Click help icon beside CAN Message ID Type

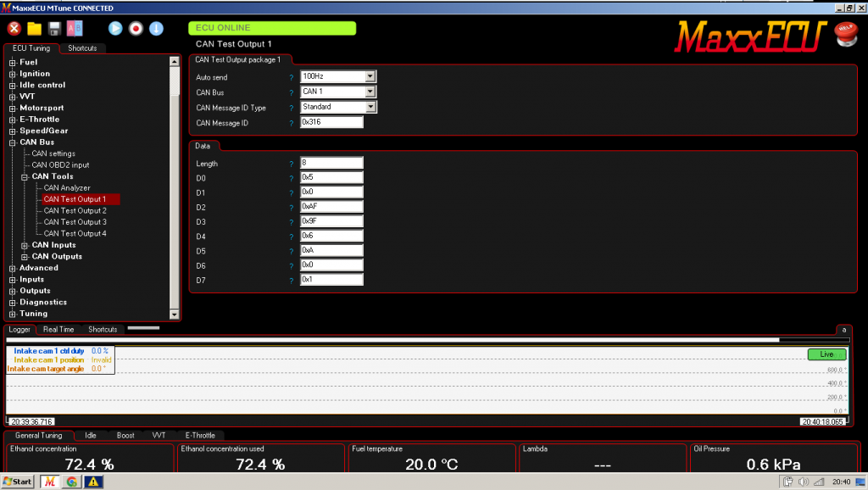292,108
